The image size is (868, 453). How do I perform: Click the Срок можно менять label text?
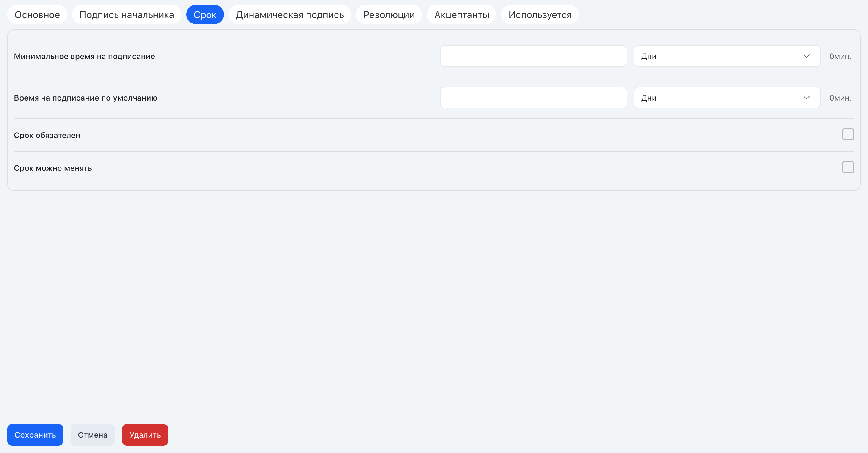(x=53, y=168)
